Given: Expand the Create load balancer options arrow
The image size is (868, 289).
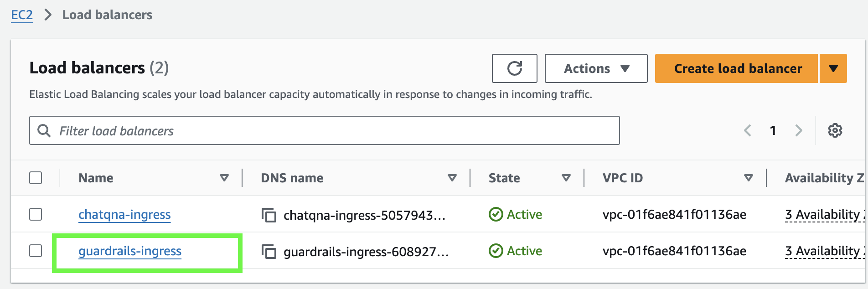Looking at the screenshot, I should [833, 68].
